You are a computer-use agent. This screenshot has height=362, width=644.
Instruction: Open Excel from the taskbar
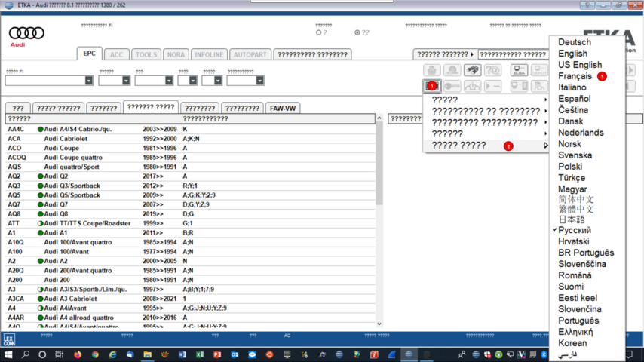click(200, 354)
